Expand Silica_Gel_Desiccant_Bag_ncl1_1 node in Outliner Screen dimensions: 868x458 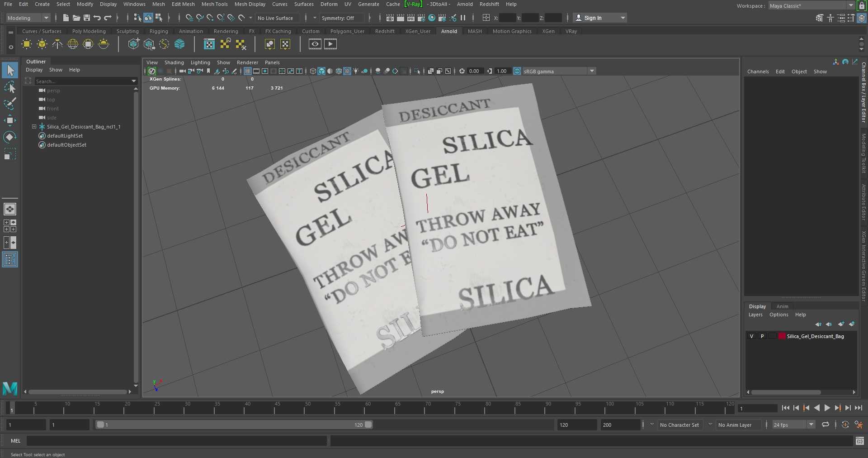(x=34, y=127)
